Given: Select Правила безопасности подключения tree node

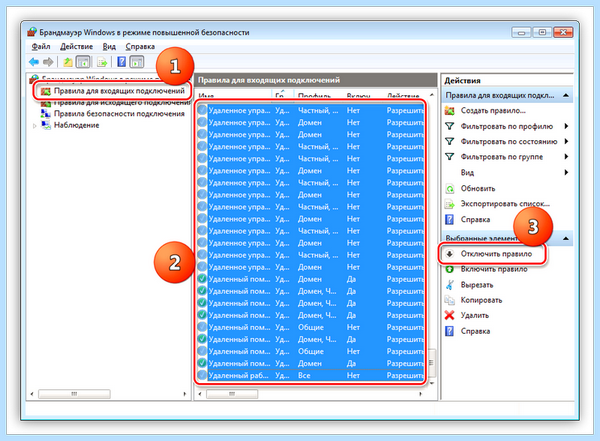Looking at the screenshot, I should click(119, 114).
